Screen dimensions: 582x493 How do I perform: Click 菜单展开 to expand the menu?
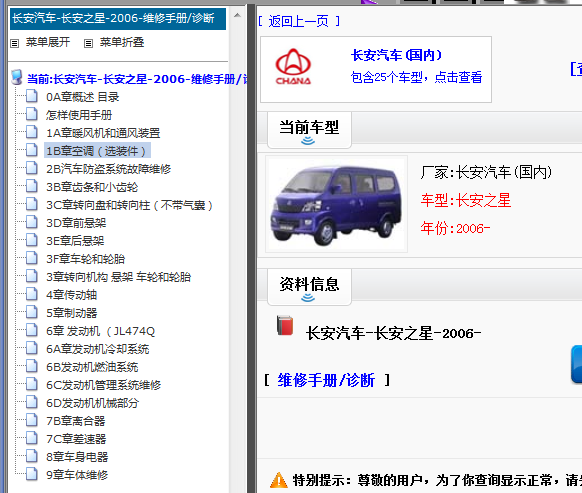[x=48, y=42]
